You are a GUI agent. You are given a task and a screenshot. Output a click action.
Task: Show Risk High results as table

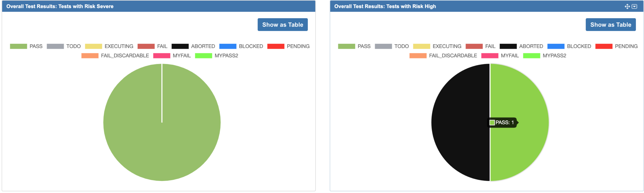pyautogui.click(x=610, y=24)
